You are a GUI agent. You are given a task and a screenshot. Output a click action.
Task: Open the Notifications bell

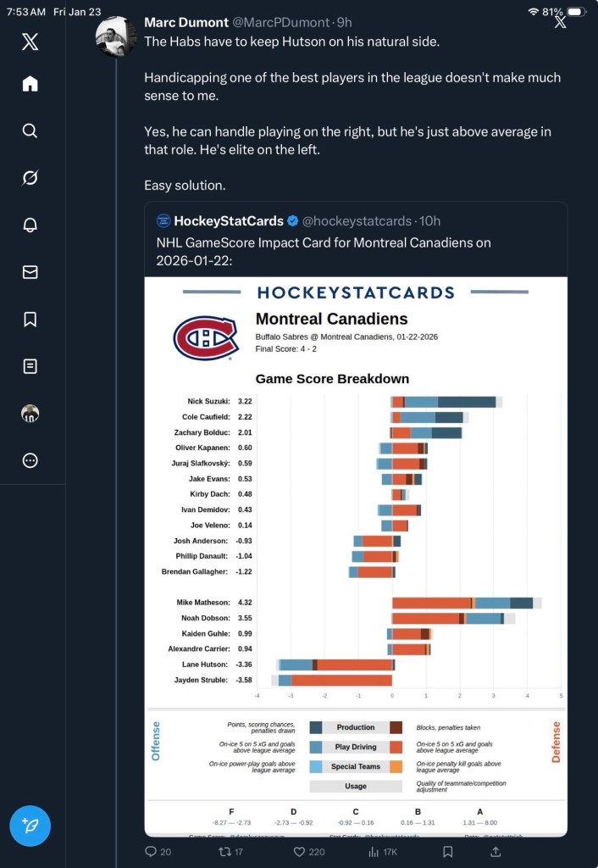pyautogui.click(x=30, y=225)
